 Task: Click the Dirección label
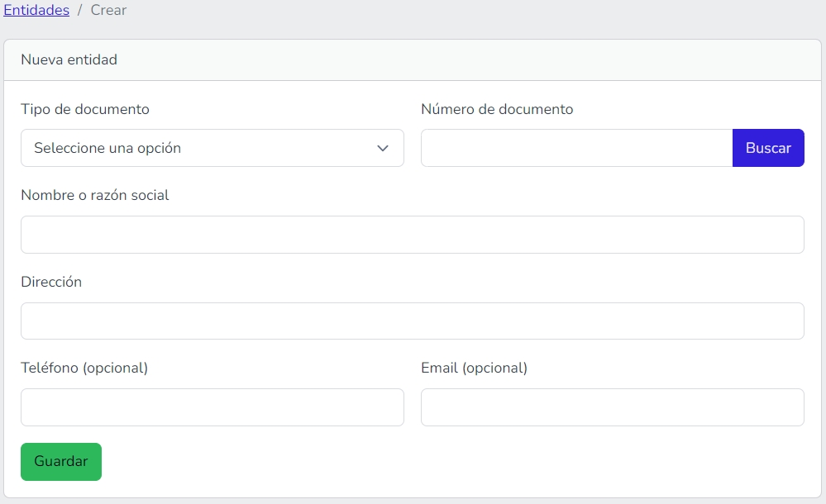[x=51, y=282]
